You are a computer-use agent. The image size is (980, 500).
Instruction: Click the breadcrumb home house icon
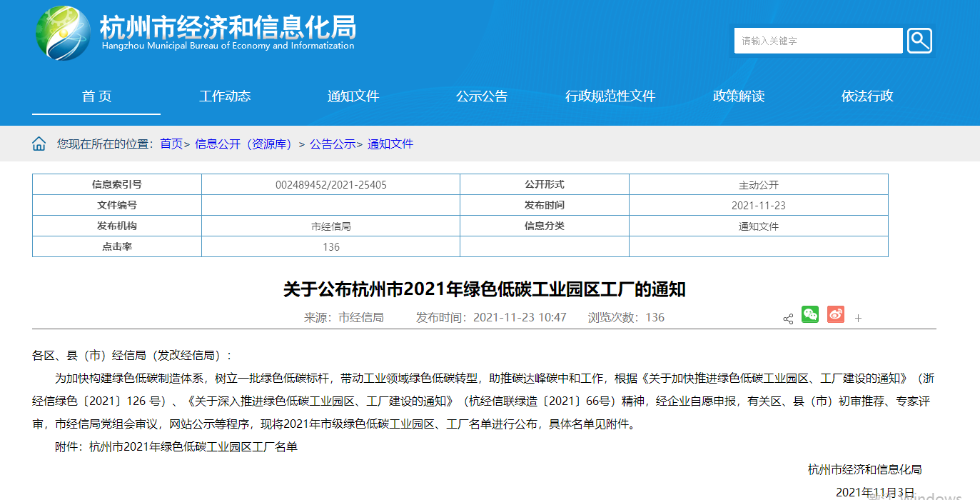[39, 144]
